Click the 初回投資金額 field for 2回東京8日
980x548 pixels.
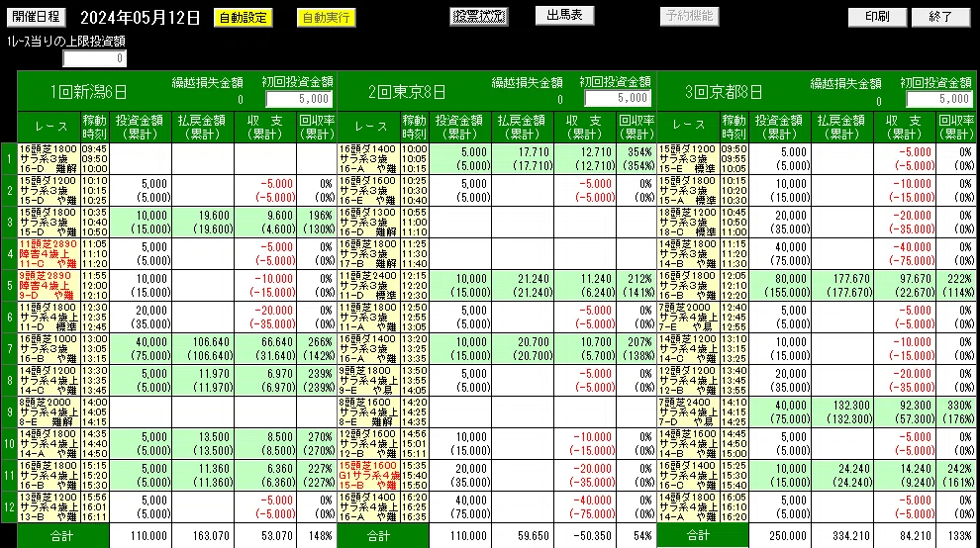click(618, 98)
